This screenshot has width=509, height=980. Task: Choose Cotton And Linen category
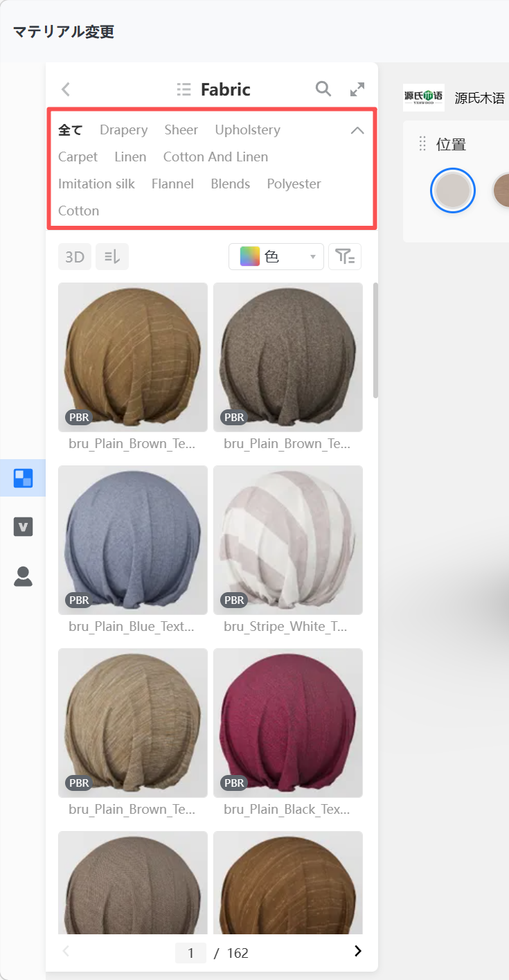(x=216, y=157)
